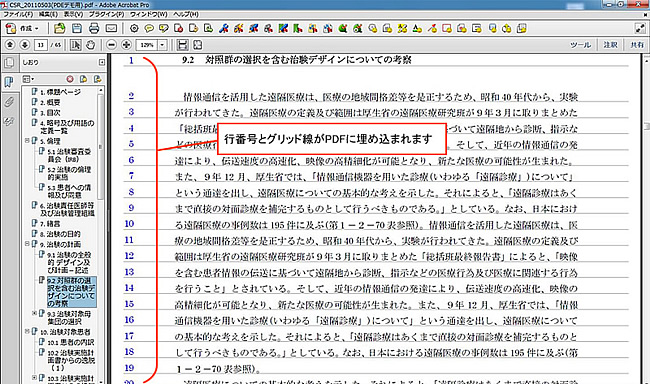Viewport: 650px width, 384px height.
Task: Click the Save floppy disk icon
Action: [77, 28]
